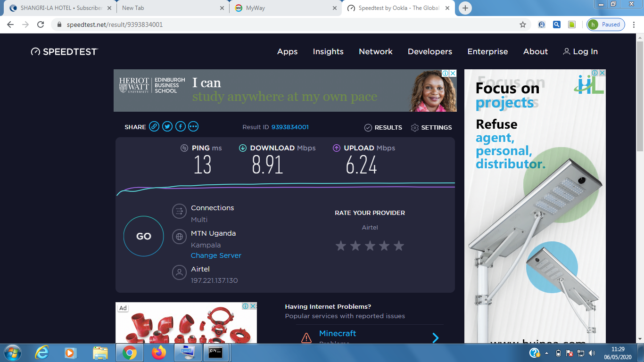Viewport: 644px width, 362px height.
Task: Open the Chrome profile Paused menu
Action: pyautogui.click(x=606, y=25)
